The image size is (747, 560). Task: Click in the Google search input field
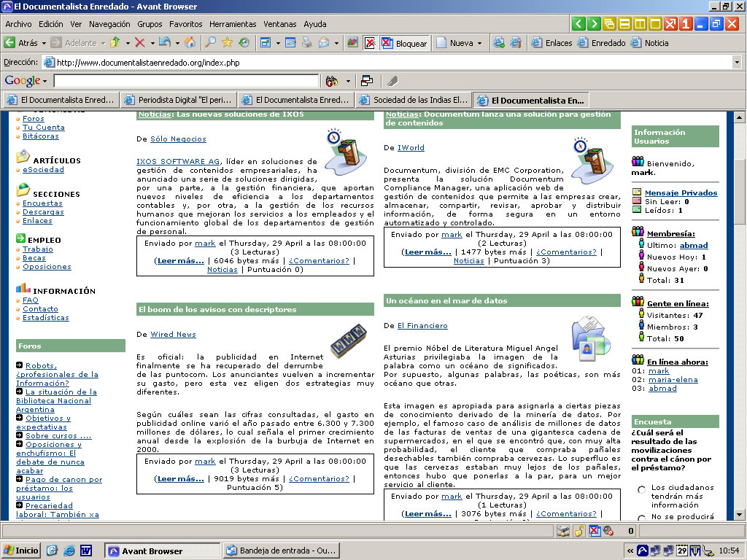click(x=186, y=81)
